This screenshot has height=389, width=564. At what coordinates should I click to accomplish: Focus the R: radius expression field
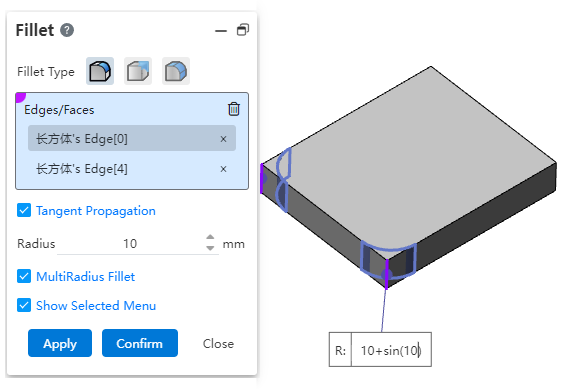click(391, 350)
